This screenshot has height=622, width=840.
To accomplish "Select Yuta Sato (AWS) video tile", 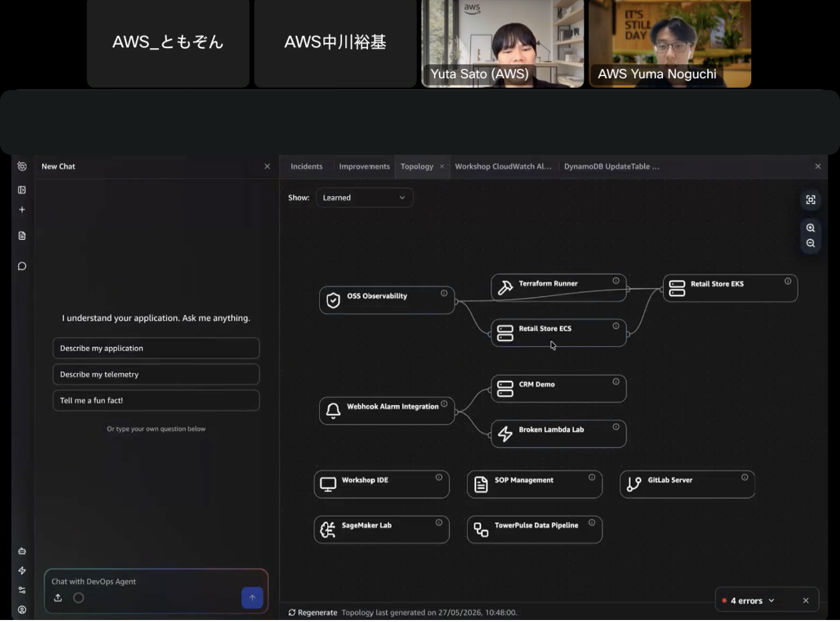I will [503, 43].
